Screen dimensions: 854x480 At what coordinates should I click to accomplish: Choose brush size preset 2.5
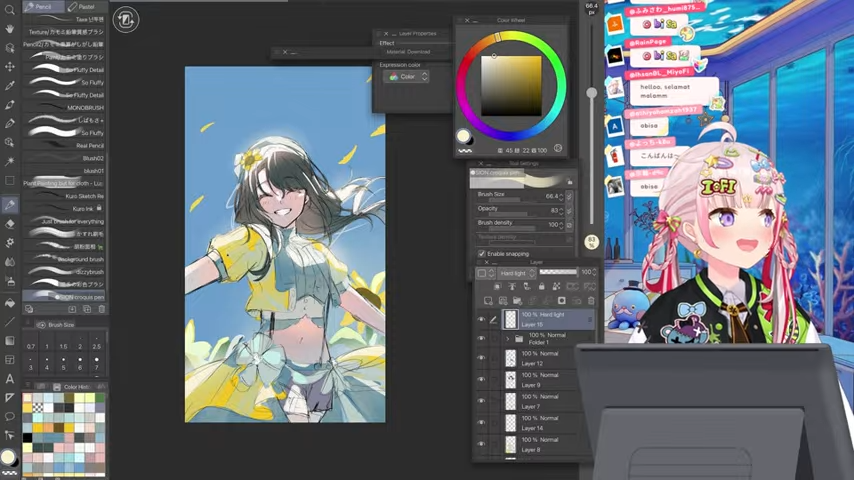click(x=96, y=343)
